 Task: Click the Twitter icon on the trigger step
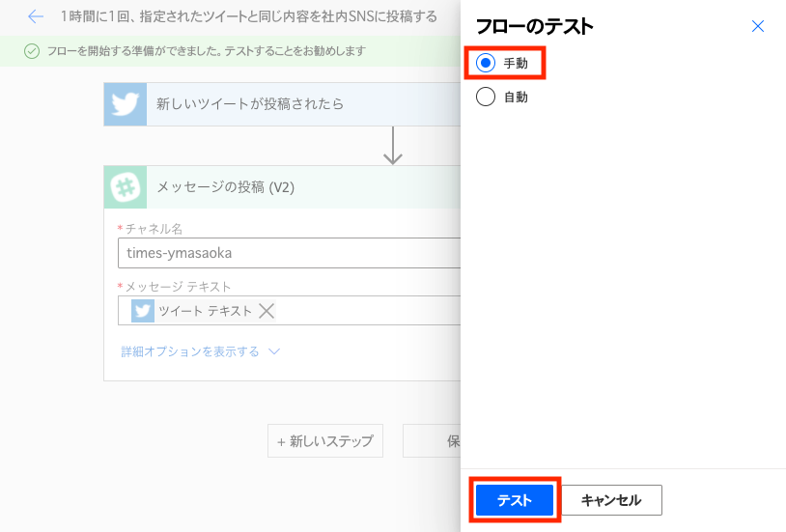[126, 104]
